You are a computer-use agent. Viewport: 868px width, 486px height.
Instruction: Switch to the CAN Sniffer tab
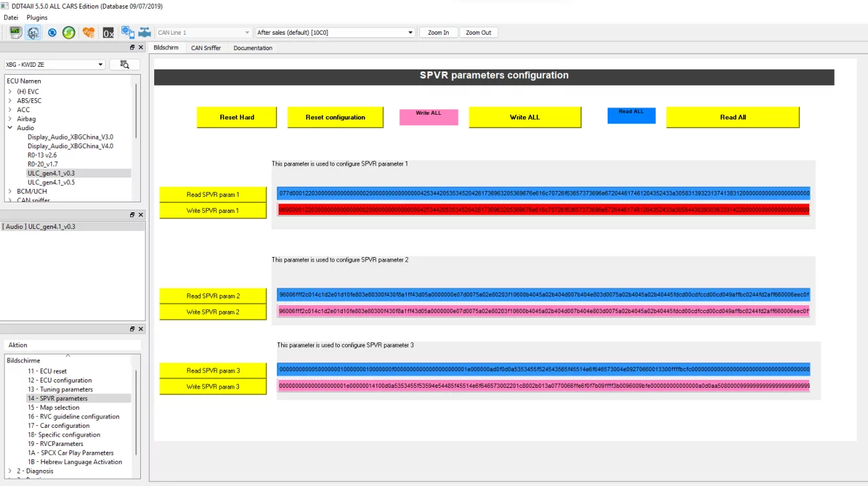click(x=206, y=48)
